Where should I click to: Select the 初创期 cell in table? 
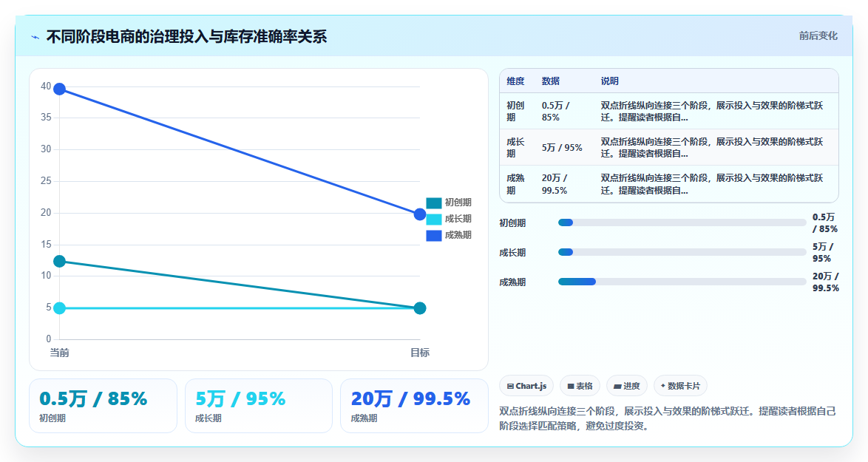click(x=515, y=111)
